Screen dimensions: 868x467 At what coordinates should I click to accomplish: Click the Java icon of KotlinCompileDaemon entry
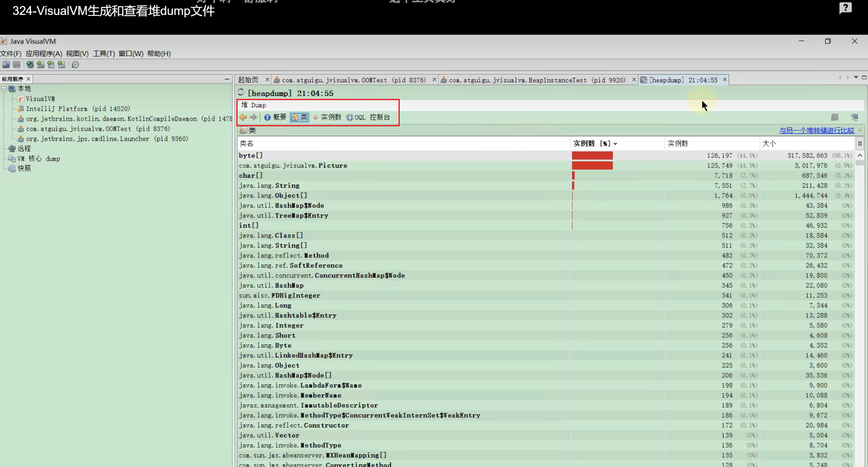click(x=21, y=119)
